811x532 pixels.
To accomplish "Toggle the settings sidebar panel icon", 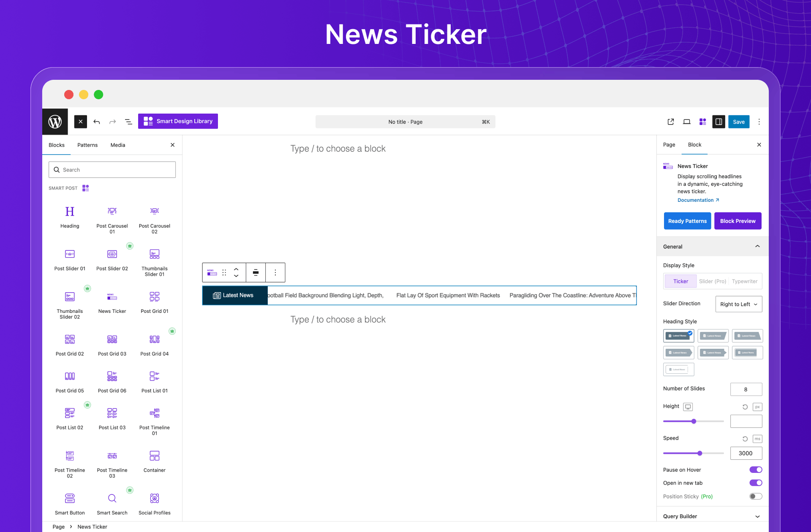I will coord(718,122).
